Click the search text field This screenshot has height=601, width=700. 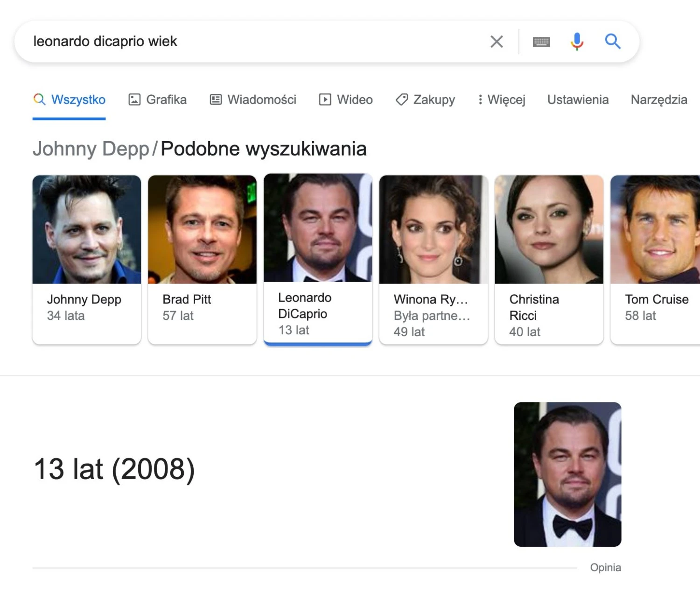click(x=252, y=42)
